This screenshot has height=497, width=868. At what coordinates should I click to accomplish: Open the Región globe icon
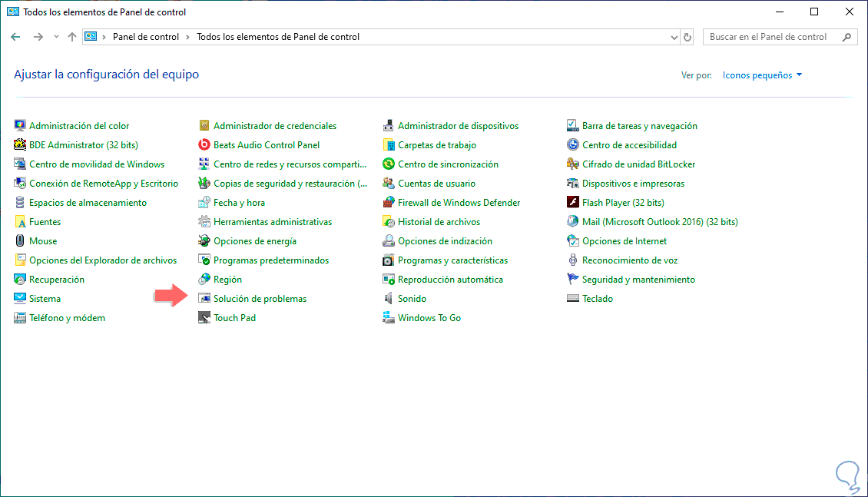click(204, 280)
